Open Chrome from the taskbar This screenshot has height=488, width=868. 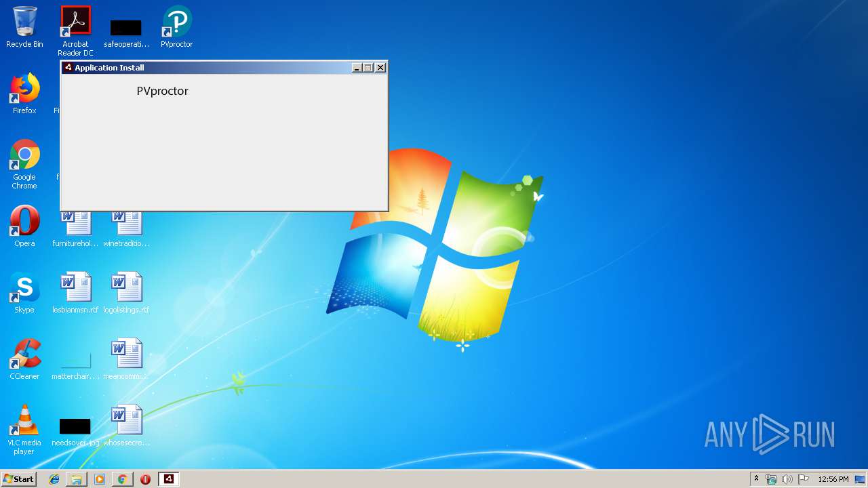(122, 479)
